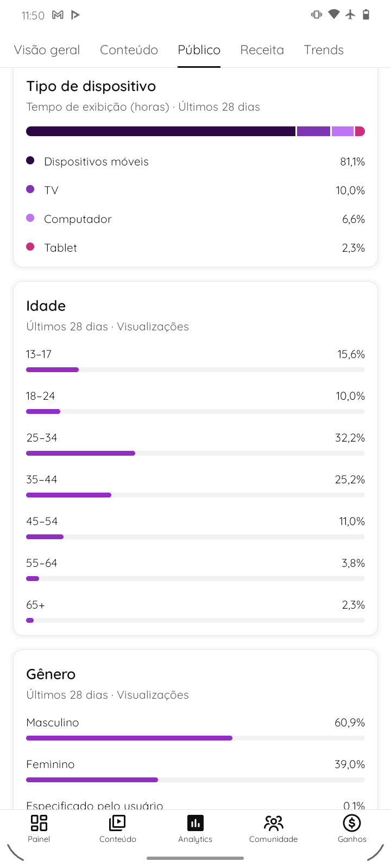Switch to the Receita tab

click(262, 50)
